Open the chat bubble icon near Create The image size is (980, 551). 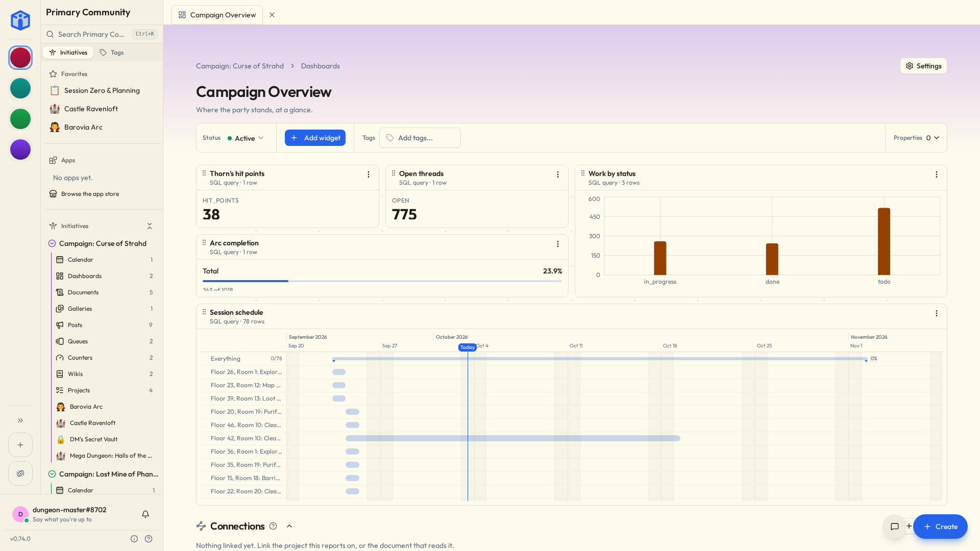pos(895,527)
